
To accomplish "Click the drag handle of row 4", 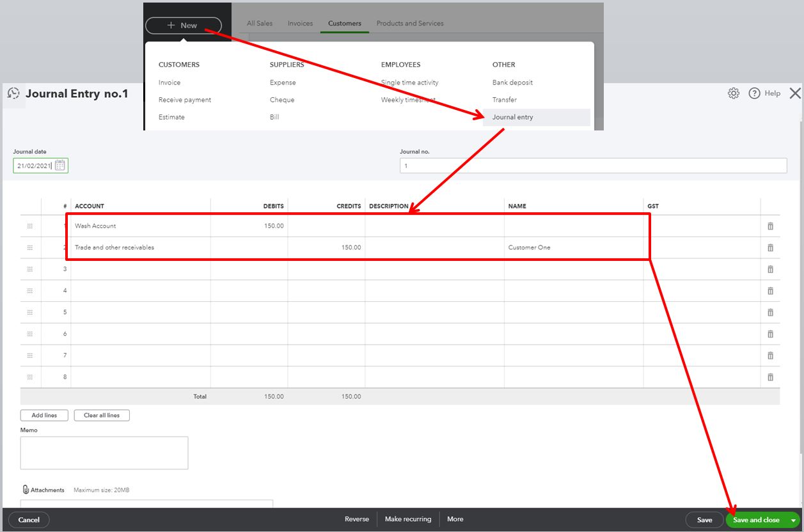I will (x=30, y=291).
